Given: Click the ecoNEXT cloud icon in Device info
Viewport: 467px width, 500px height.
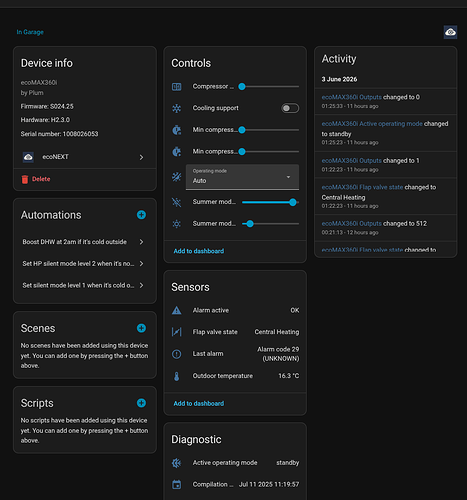Looking at the screenshot, I should point(28,157).
